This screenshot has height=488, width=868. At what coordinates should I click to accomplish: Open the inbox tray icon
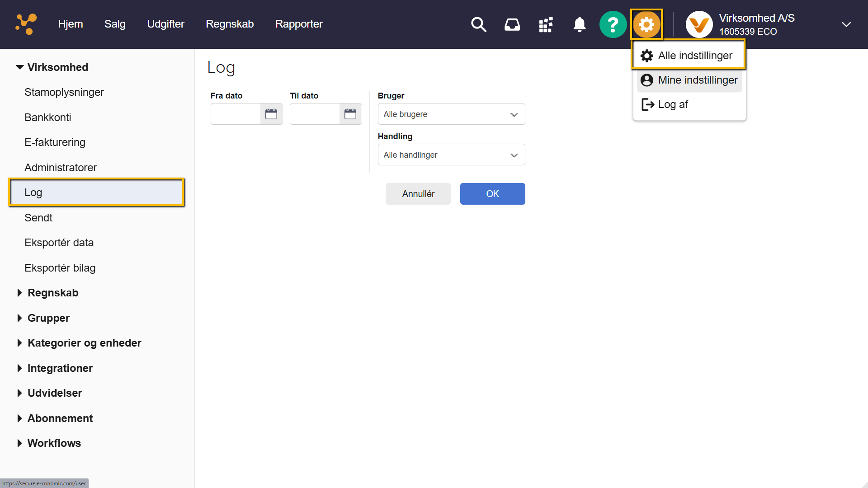(x=512, y=24)
